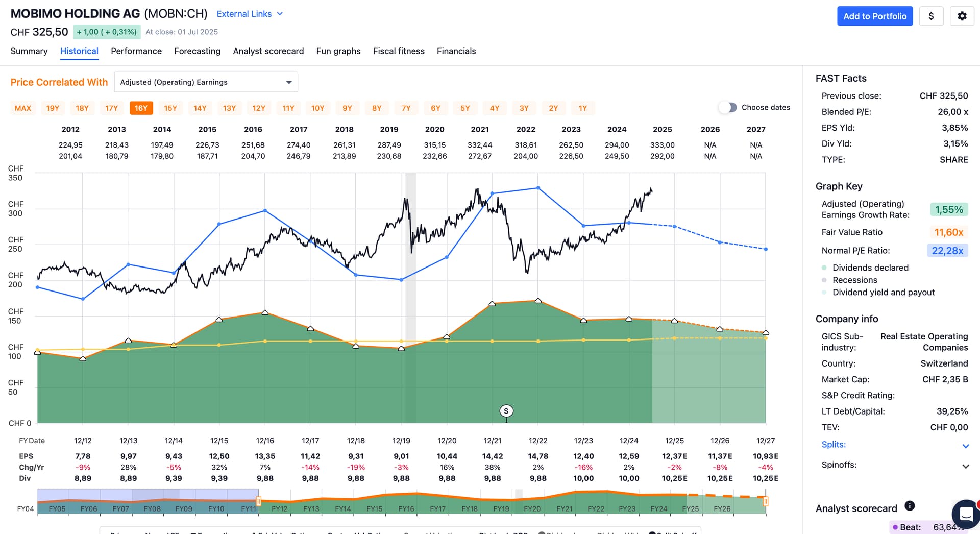
Task: Click the Splits label link
Action: [x=834, y=445]
